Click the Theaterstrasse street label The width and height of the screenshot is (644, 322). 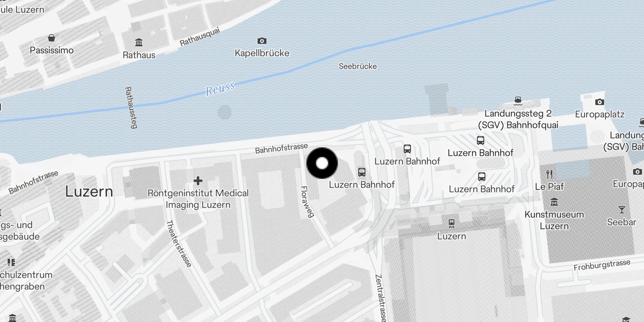(179, 244)
